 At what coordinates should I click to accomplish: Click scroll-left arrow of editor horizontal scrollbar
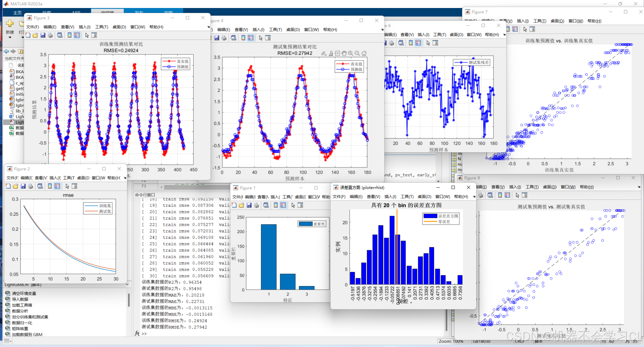[161, 187]
